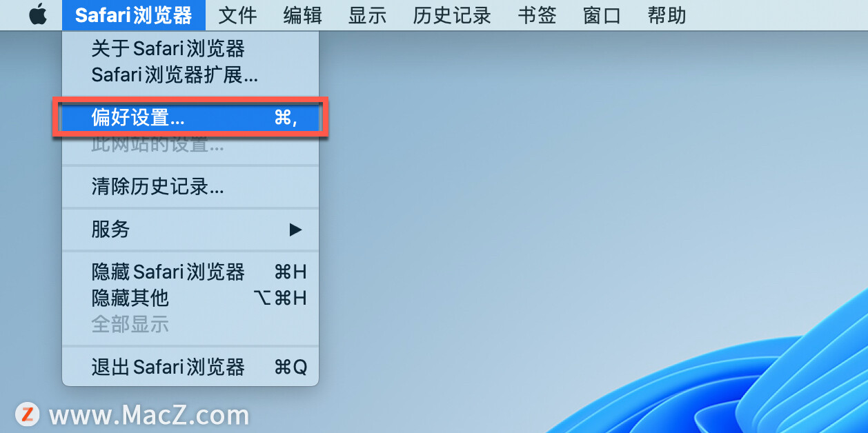Choose 隐藏其他 menu item
Screen dimensions: 868x433
click(x=190, y=298)
